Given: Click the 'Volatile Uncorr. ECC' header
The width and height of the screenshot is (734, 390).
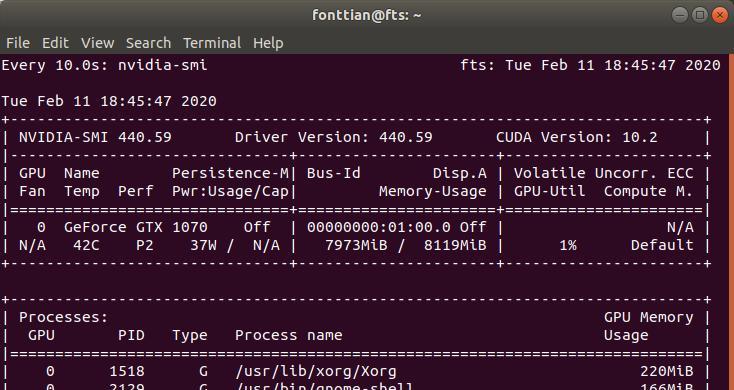Looking at the screenshot, I should [603, 173].
